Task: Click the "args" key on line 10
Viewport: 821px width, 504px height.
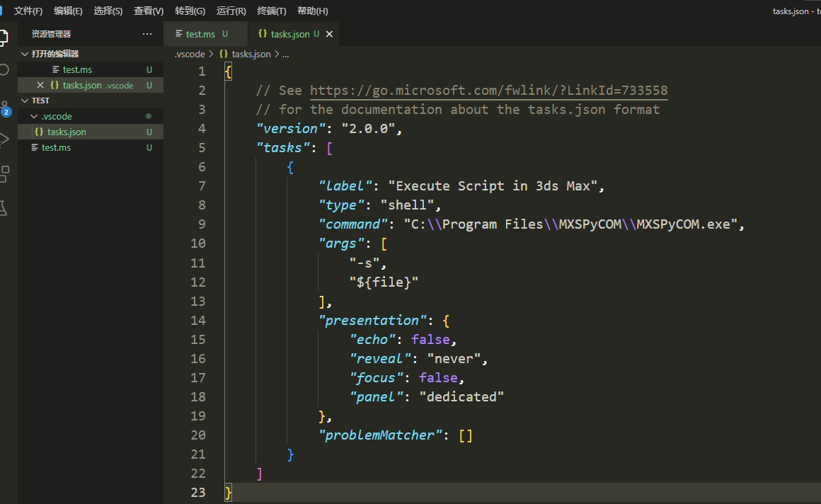Action: click(x=342, y=244)
